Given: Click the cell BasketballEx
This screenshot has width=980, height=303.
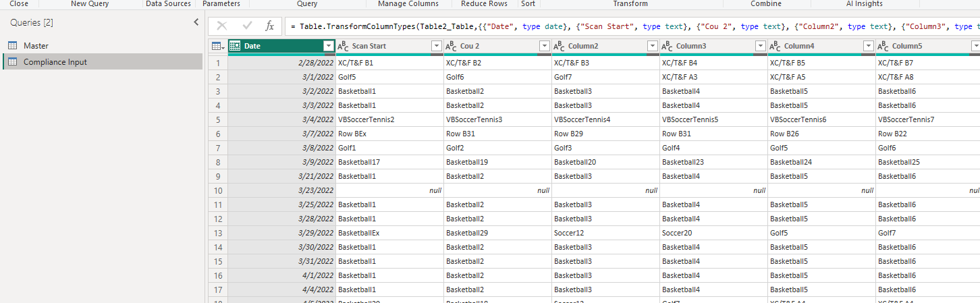Looking at the screenshot, I should [x=389, y=233].
